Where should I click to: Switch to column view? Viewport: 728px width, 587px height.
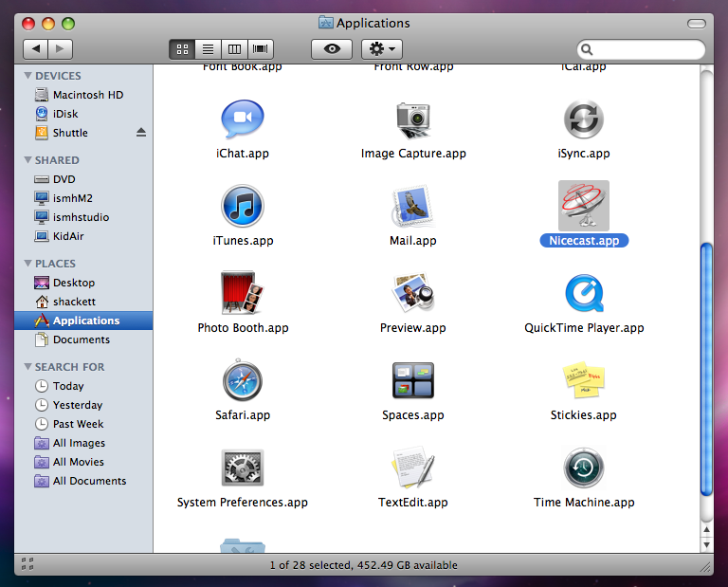pos(234,48)
